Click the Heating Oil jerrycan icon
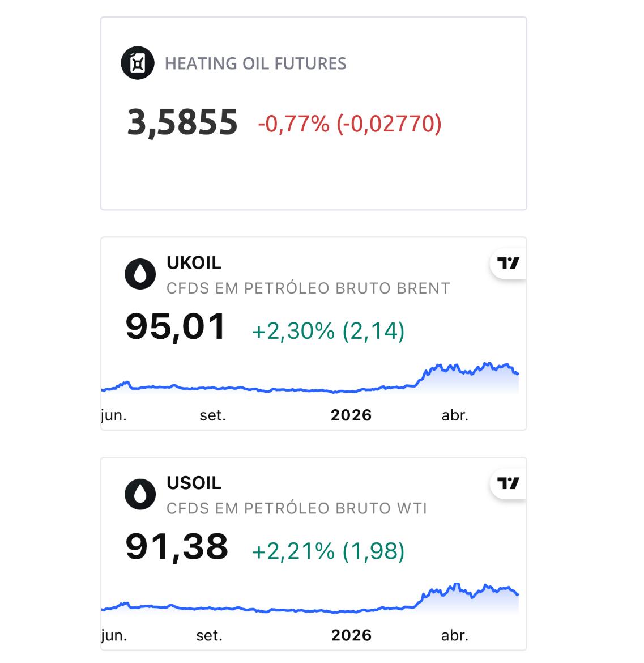 (137, 63)
